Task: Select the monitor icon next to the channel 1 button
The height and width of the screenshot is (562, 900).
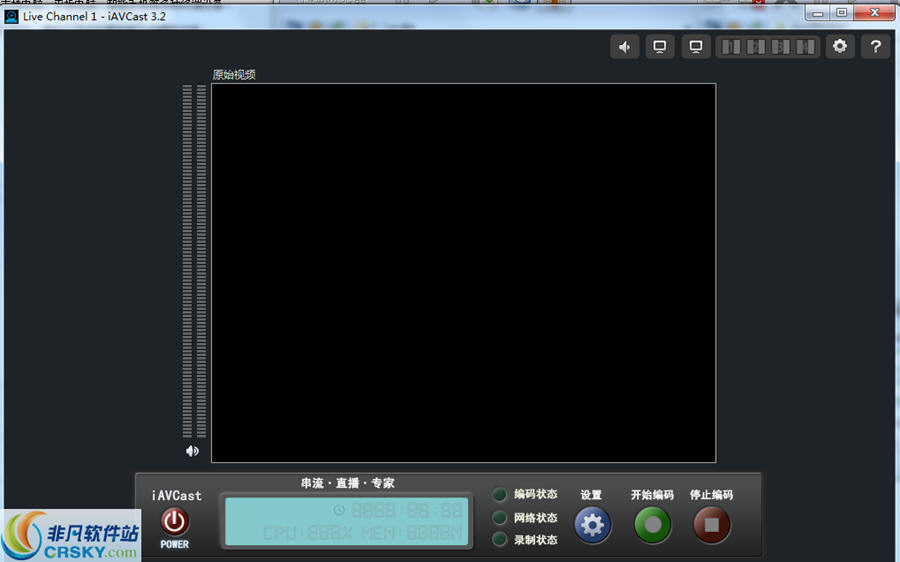Action: [696, 46]
